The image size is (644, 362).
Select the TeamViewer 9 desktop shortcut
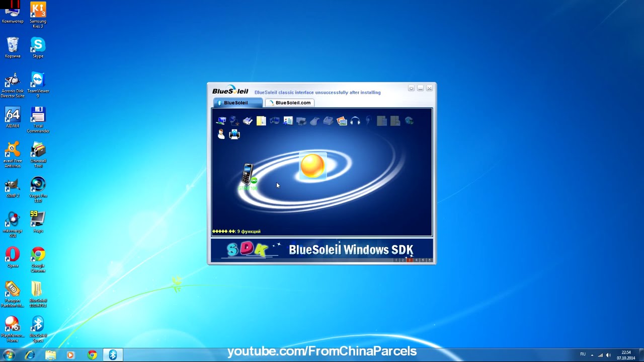pyautogui.click(x=38, y=86)
